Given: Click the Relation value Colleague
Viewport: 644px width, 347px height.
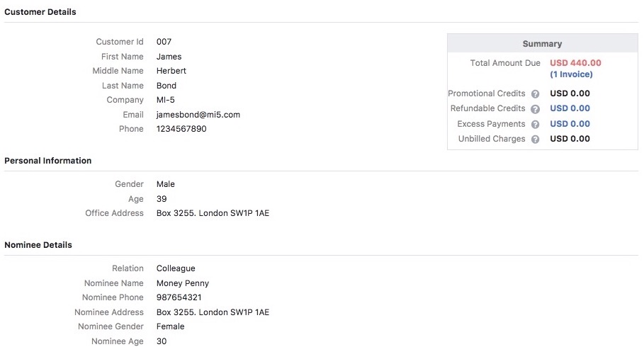Looking at the screenshot, I should 176,268.
